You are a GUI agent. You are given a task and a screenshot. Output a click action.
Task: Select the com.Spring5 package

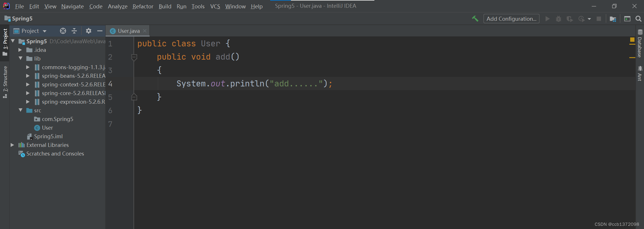click(57, 119)
